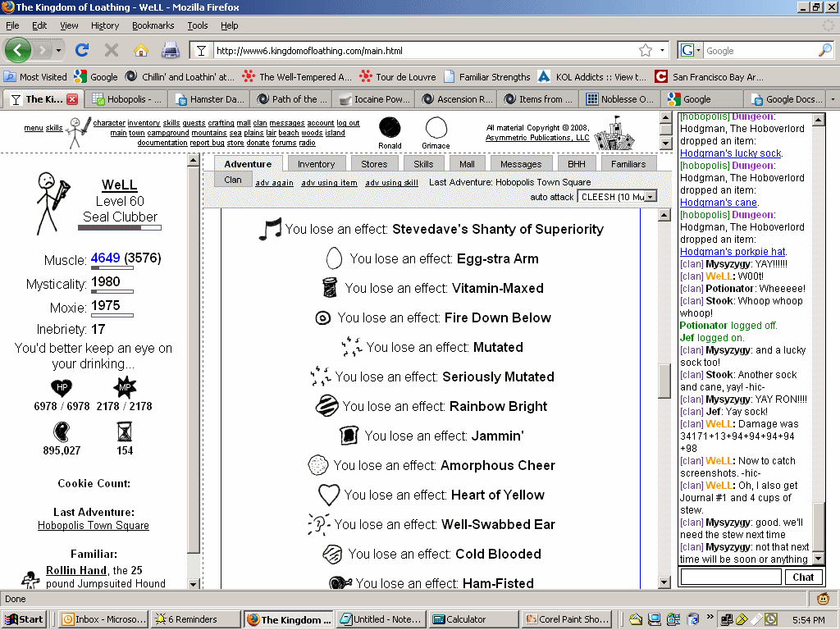Bookmark this page with the star icon
Image resolution: width=840 pixels, height=630 pixels.
pos(646,51)
